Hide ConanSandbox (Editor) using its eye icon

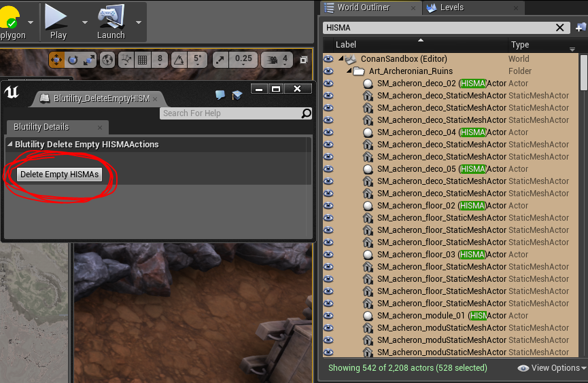pos(328,59)
